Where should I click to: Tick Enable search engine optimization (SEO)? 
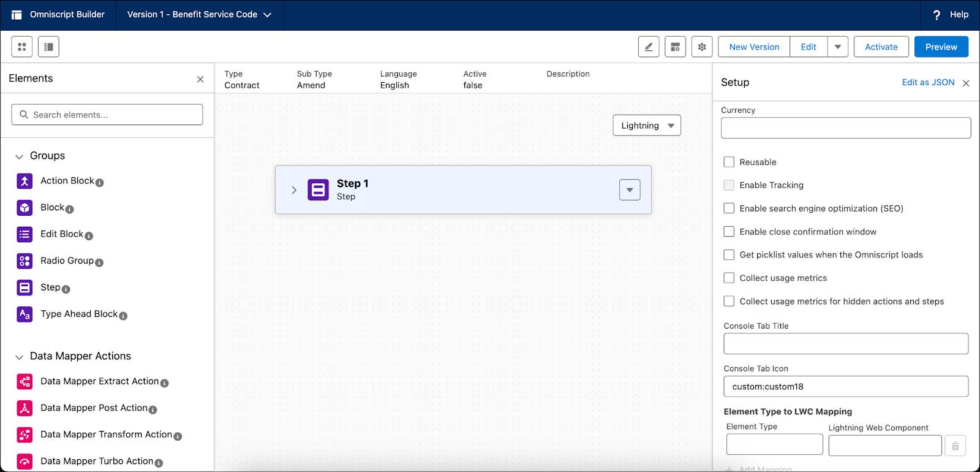(729, 208)
